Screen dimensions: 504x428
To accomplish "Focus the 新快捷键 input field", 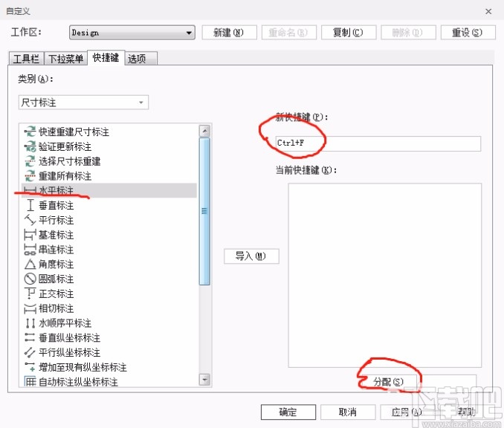I will (x=378, y=143).
